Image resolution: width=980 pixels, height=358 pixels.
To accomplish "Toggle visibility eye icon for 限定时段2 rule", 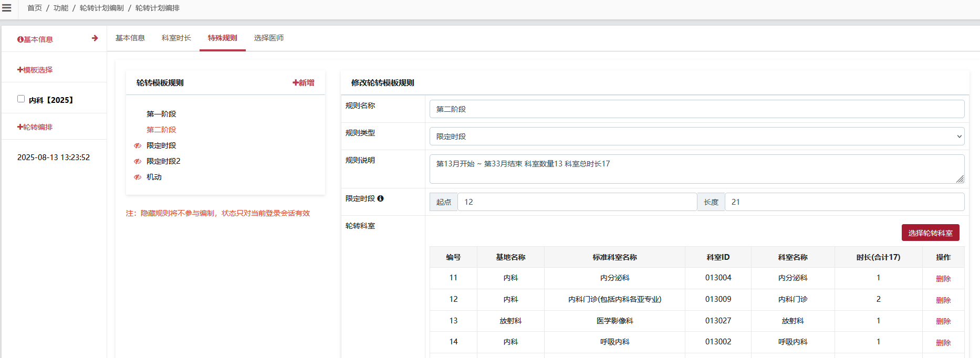I will pos(138,161).
